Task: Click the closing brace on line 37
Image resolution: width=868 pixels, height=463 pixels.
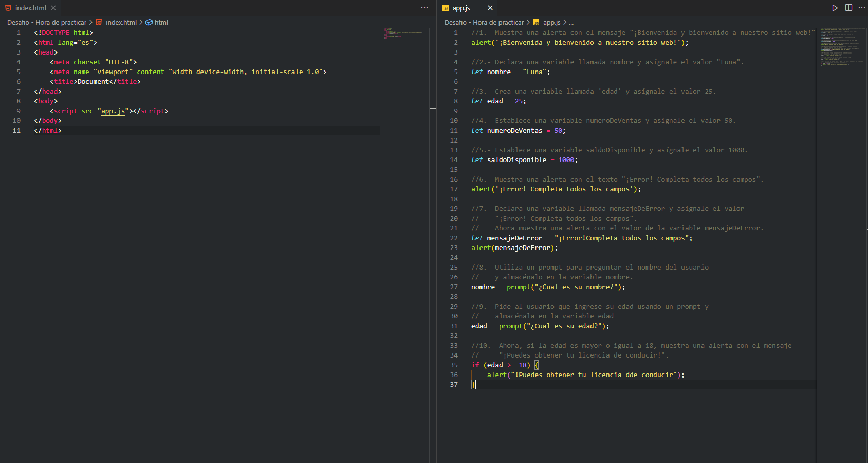Action: pyautogui.click(x=473, y=384)
